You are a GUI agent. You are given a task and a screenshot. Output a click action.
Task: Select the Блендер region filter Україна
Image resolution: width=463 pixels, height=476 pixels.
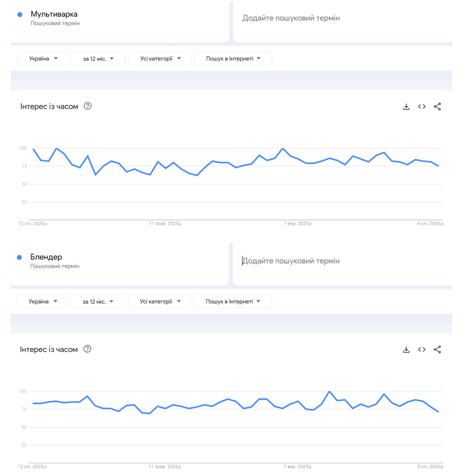(42, 301)
